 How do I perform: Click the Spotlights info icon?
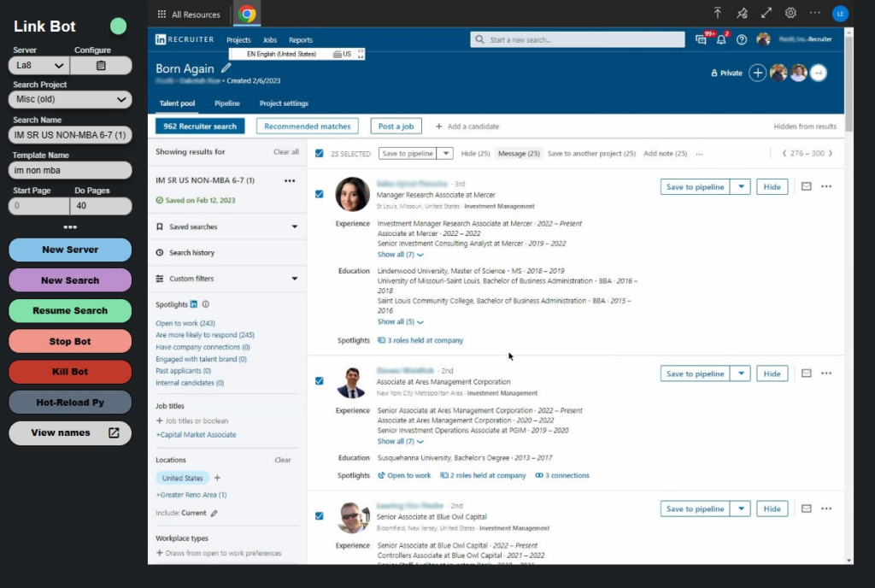click(205, 304)
